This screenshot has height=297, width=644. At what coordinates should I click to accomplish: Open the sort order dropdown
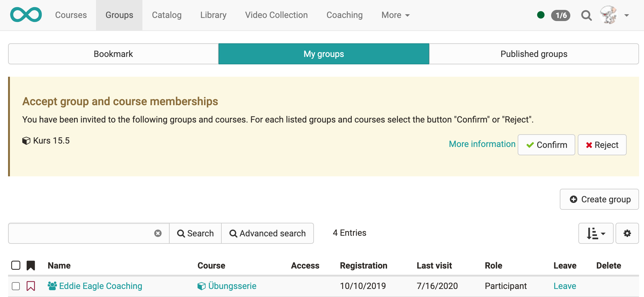click(x=596, y=233)
